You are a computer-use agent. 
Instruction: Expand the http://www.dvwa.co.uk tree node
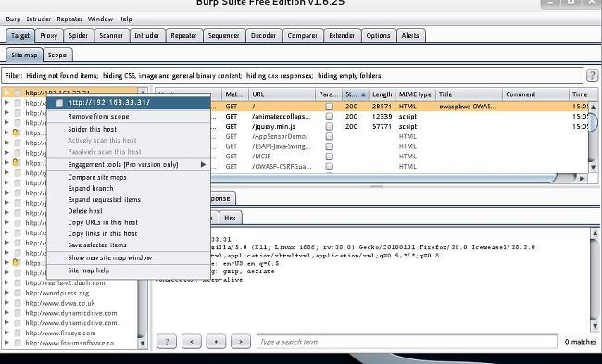(x=6, y=303)
